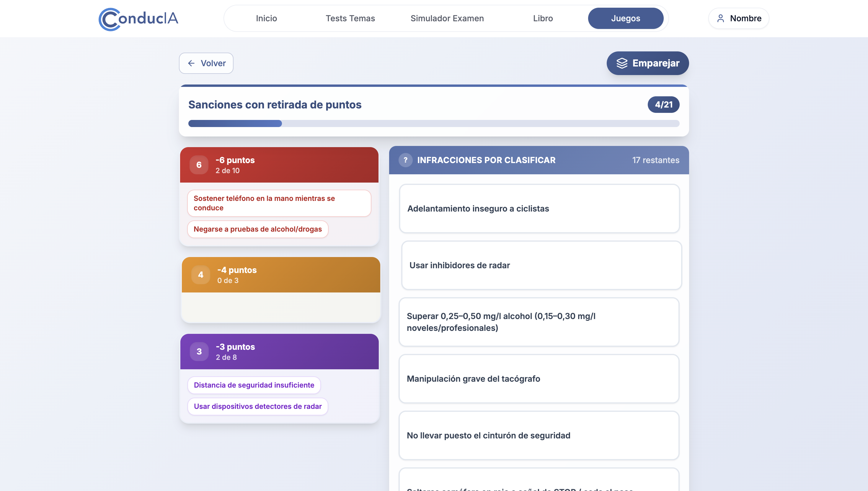This screenshot has width=868, height=491.
Task: Switch to Tests Temas section
Action: pos(350,18)
